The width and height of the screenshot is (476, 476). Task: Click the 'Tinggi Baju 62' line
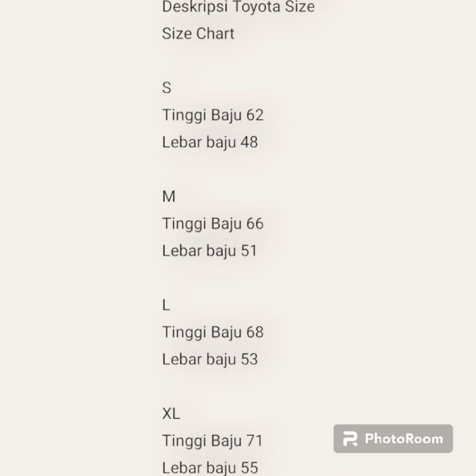click(212, 115)
